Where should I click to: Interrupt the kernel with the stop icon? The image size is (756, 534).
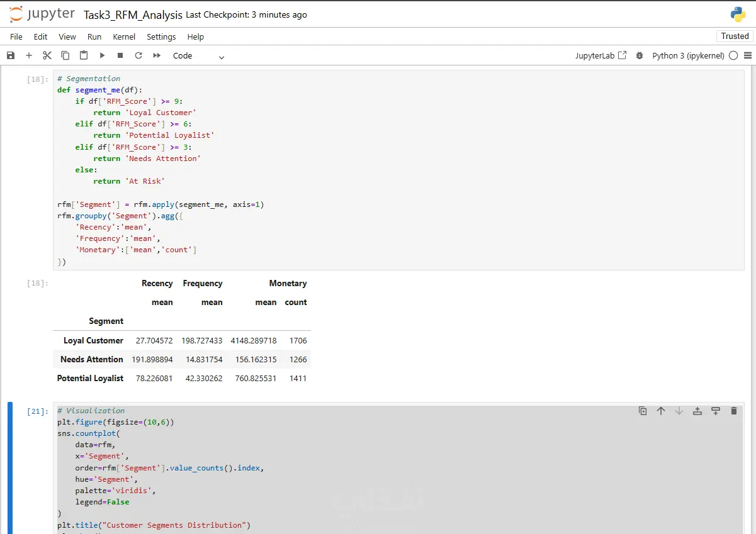[x=120, y=55]
